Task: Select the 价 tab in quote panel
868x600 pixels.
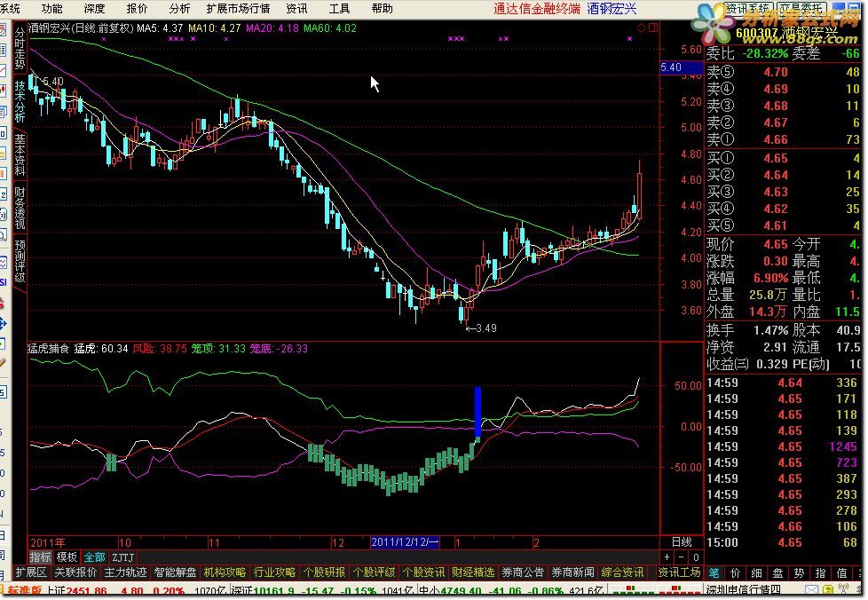Action: click(735, 573)
